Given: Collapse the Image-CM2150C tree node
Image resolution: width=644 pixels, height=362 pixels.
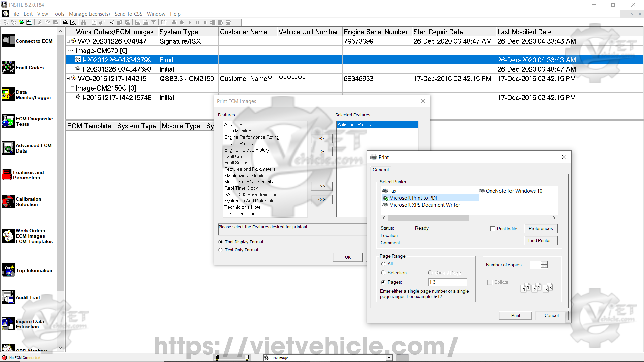Looking at the screenshot, I should (x=72, y=88).
